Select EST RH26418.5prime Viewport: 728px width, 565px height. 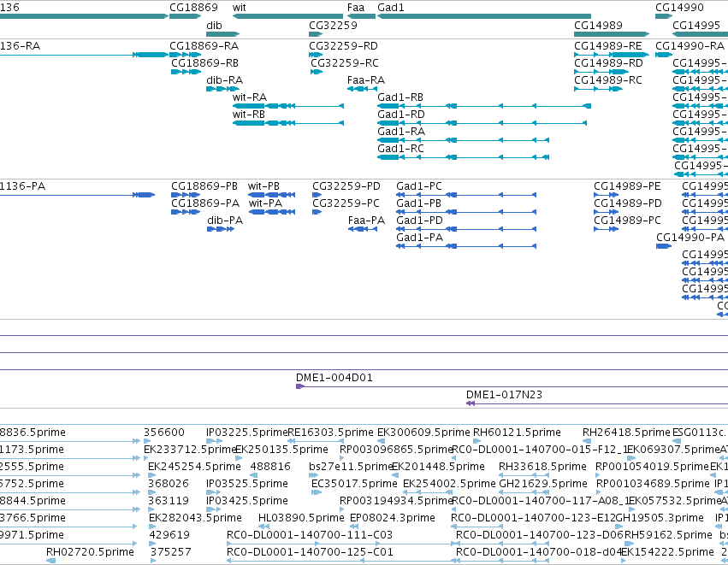(587, 441)
